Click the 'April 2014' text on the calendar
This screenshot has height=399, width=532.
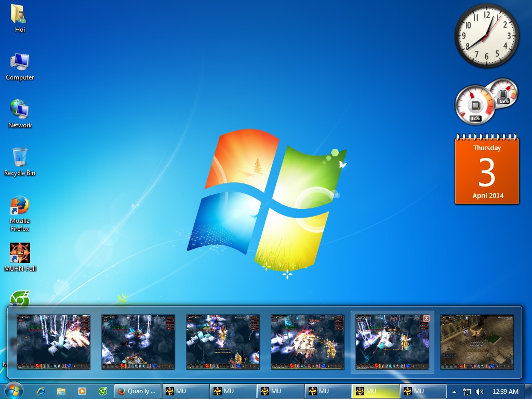pyautogui.click(x=488, y=195)
